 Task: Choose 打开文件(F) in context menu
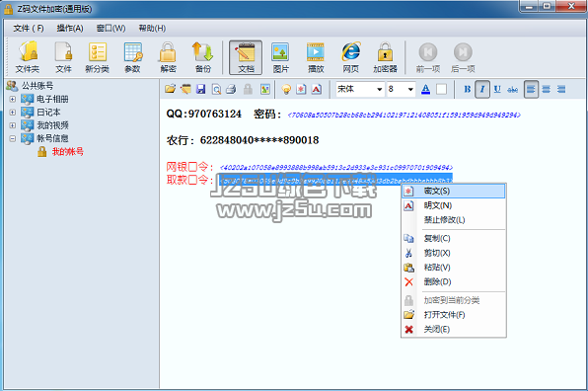click(454, 315)
